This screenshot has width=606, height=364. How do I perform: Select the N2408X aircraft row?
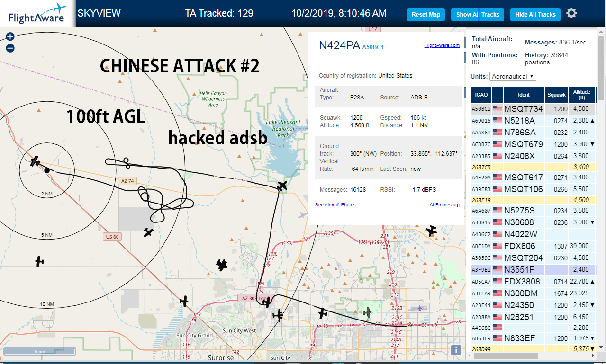(x=534, y=155)
